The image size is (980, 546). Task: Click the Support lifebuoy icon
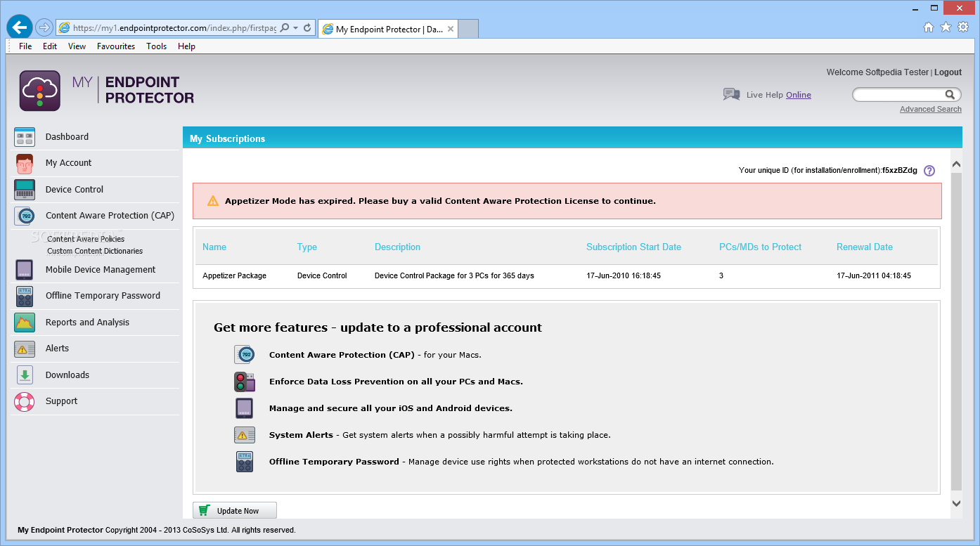[x=25, y=401]
